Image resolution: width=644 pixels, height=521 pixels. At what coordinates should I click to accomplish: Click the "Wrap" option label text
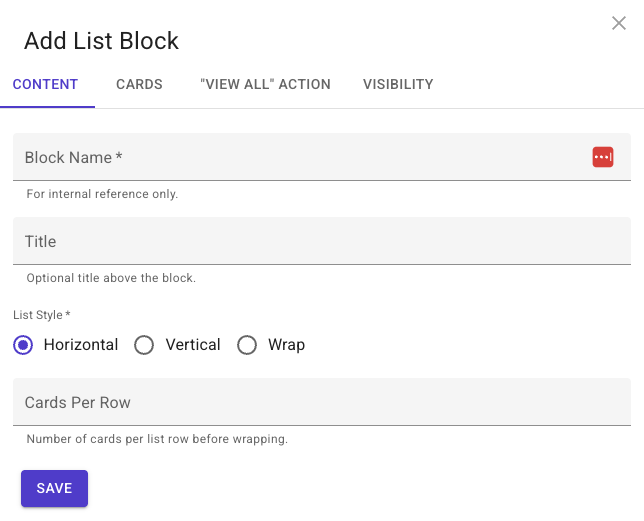[286, 345]
